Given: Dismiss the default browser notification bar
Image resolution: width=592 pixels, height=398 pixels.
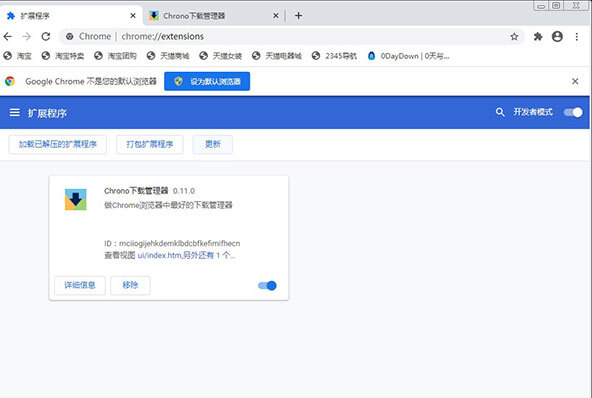Looking at the screenshot, I should coord(575,81).
